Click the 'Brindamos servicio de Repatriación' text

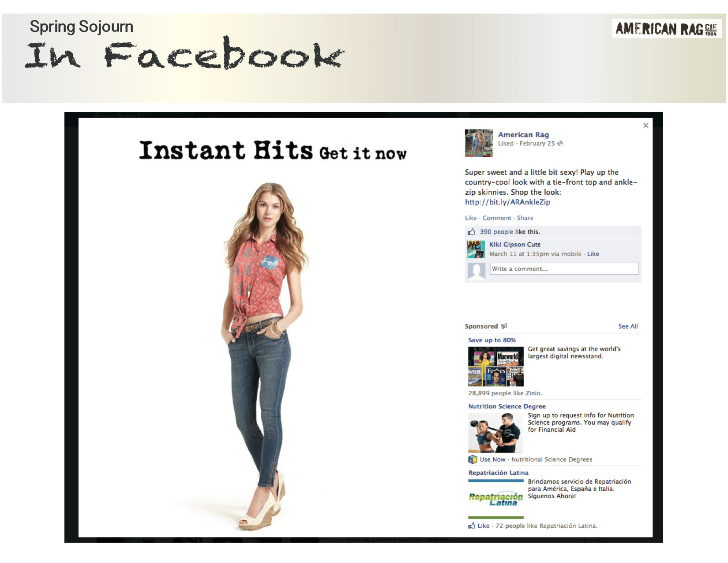(579, 489)
